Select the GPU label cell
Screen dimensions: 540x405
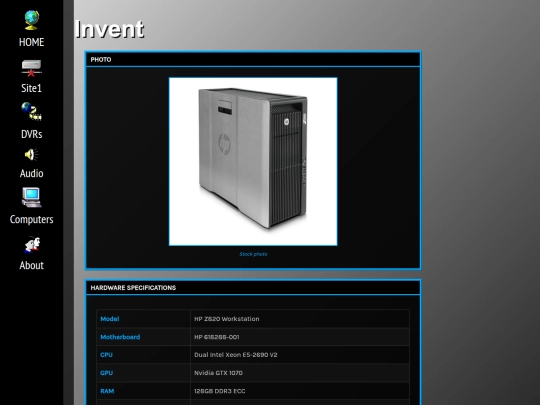coord(144,373)
